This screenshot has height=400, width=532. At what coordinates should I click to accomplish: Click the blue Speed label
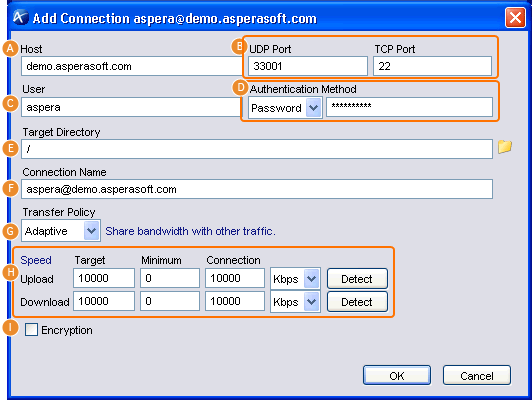36,260
